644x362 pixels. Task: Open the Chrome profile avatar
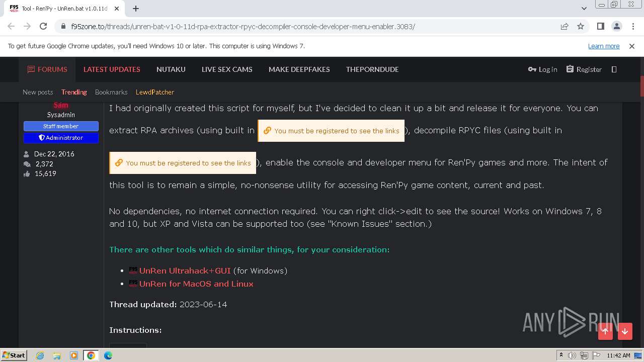click(x=616, y=26)
